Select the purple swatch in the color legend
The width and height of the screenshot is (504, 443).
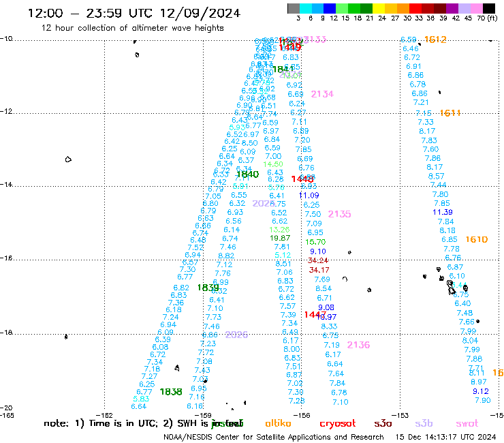(x=452, y=8)
